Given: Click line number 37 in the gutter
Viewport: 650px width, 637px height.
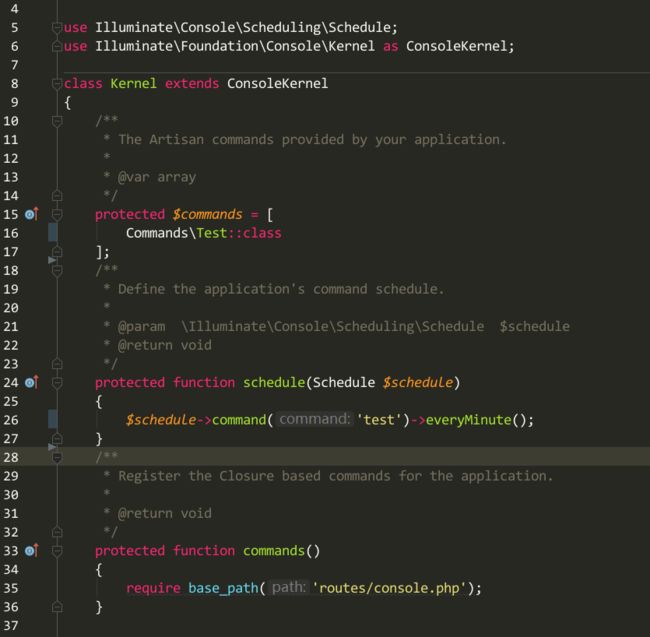Looking at the screenshot, I should 11,625.
